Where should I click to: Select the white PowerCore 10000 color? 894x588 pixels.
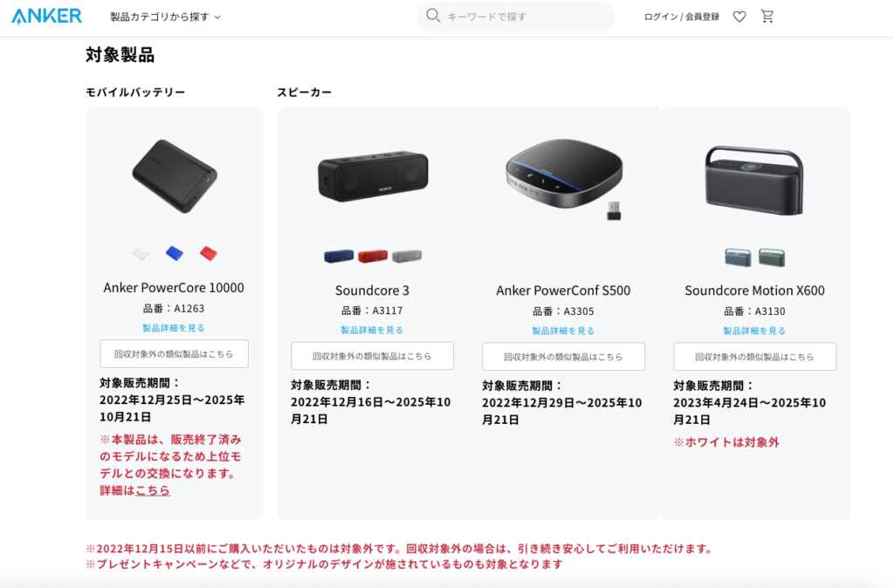pyautogui.click(x=141, y=253)
